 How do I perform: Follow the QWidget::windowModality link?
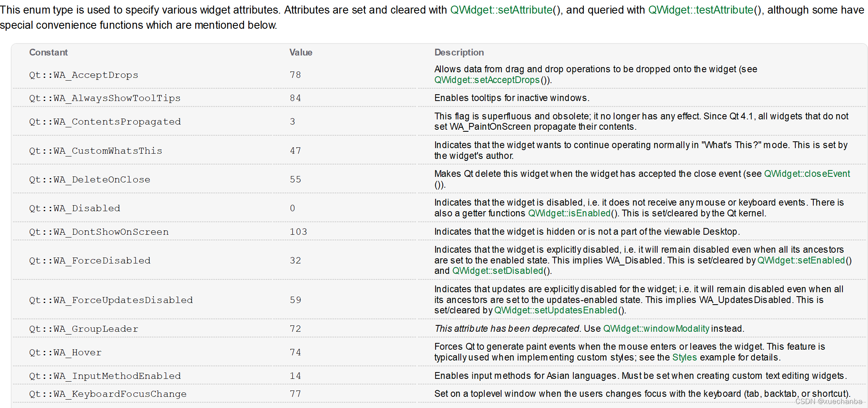656,329
